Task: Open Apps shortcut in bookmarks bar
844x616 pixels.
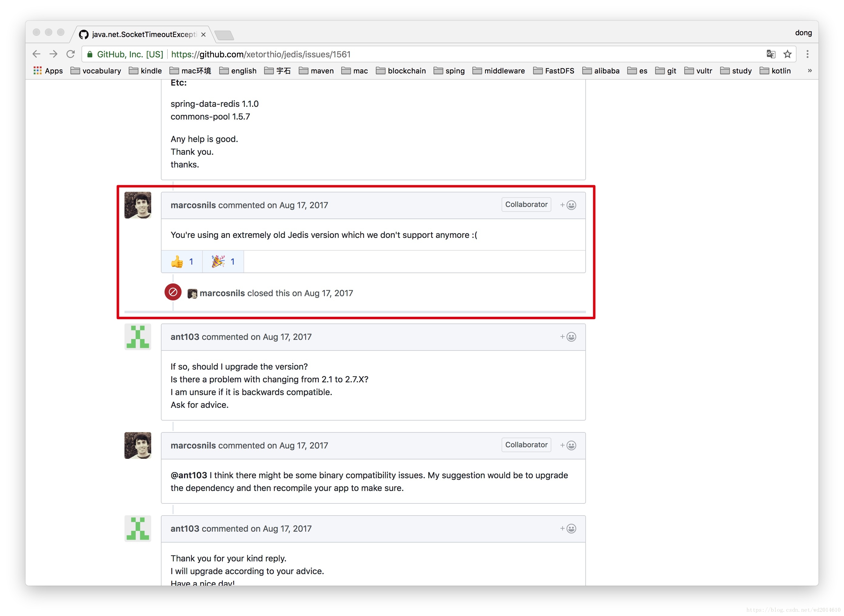Action: (x=48, y=71)
